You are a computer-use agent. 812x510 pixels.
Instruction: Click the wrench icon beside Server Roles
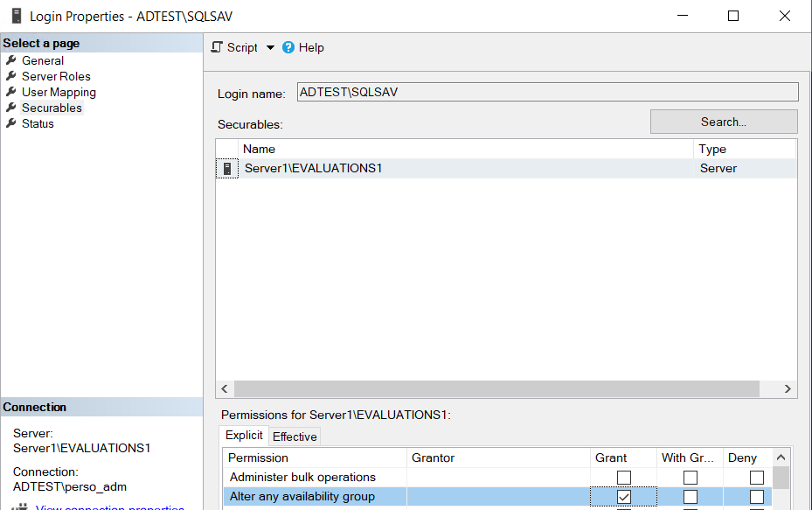point(10,76)
